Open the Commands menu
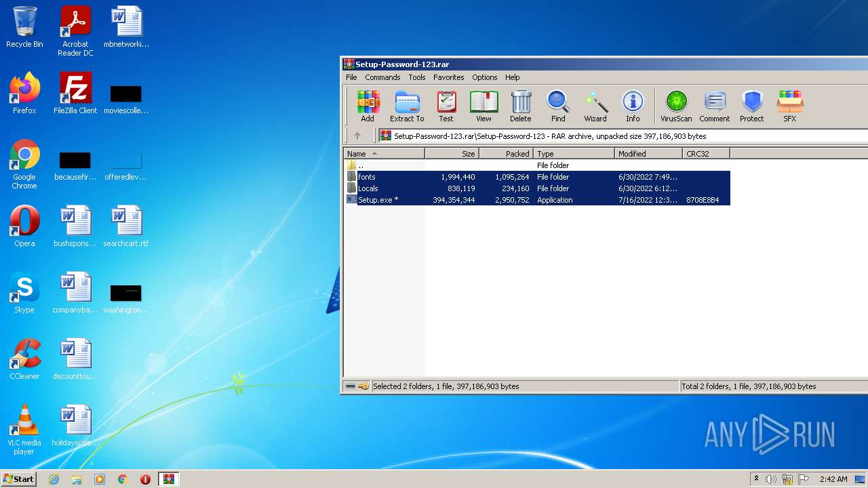The image size is (868, 488). tap(382, 77)
